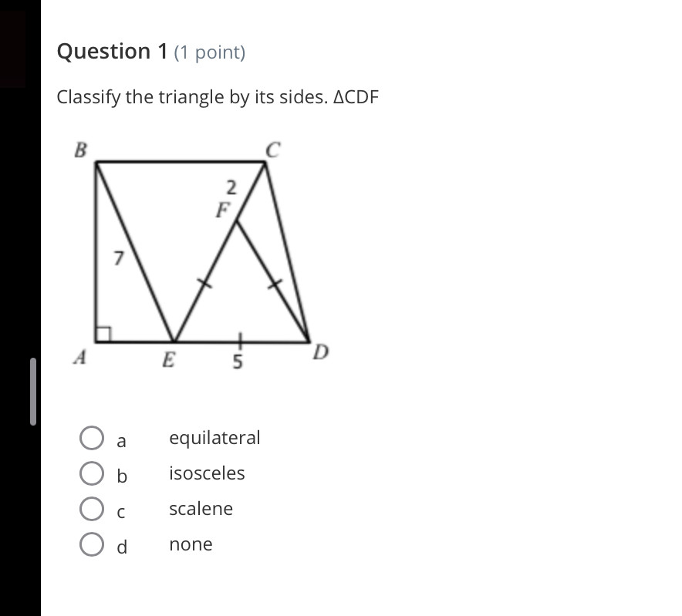Select radio button for option d

tap(92, 544)
